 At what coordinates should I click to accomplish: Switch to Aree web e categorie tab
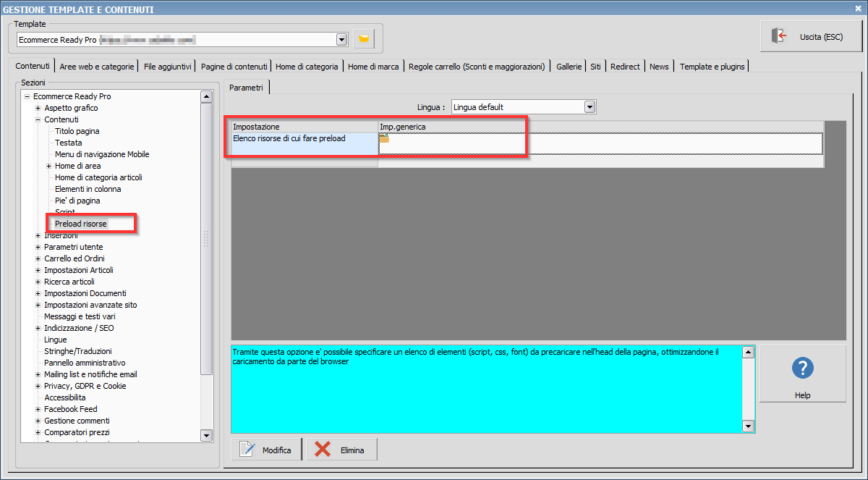(x=97, y=66)
